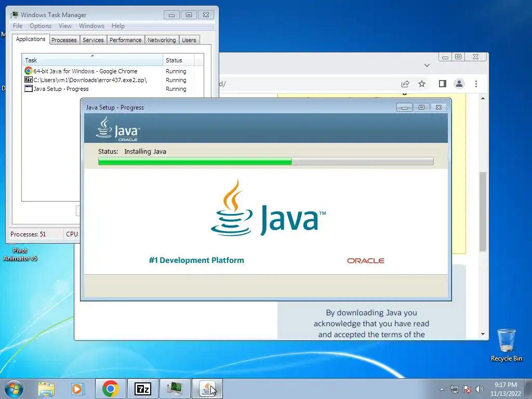Open the Windows Start menu orb
532x399 pixels.
pos(14,389)
